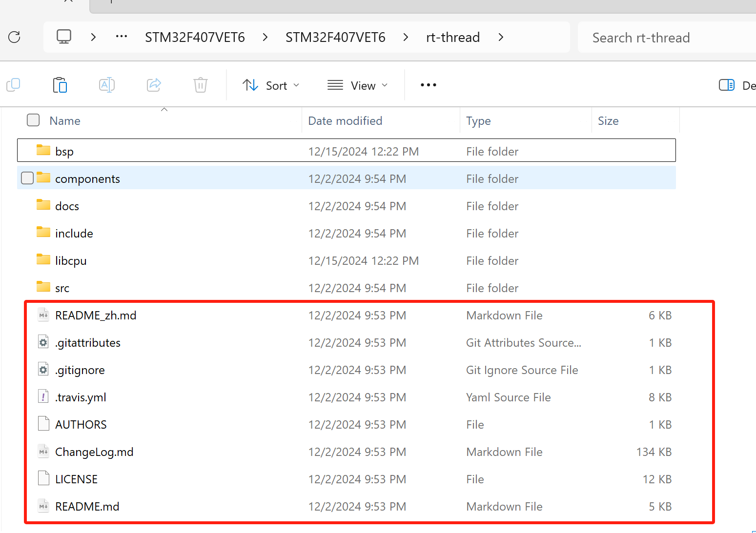Sort by the Size column header

[x=608, y=121]
